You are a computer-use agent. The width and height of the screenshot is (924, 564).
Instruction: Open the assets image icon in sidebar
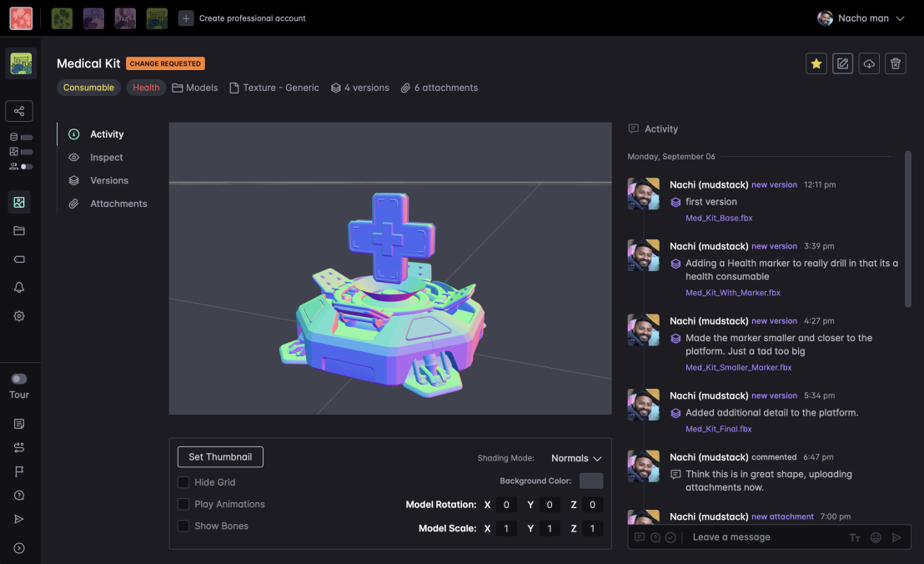(19, 202)
